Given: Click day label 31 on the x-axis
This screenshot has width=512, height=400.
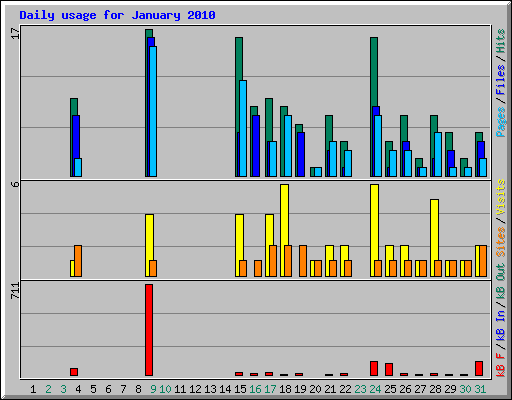Looking at the screenshot, I should (480, 389).
